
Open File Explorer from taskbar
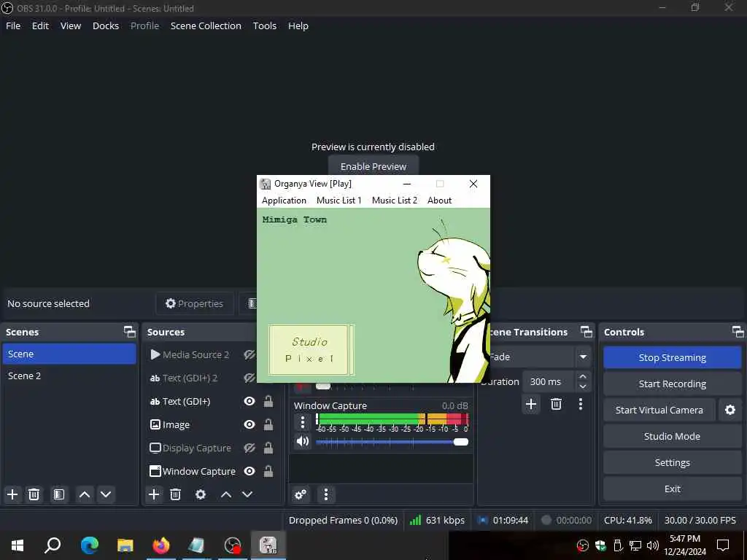(x=125, y=545)
